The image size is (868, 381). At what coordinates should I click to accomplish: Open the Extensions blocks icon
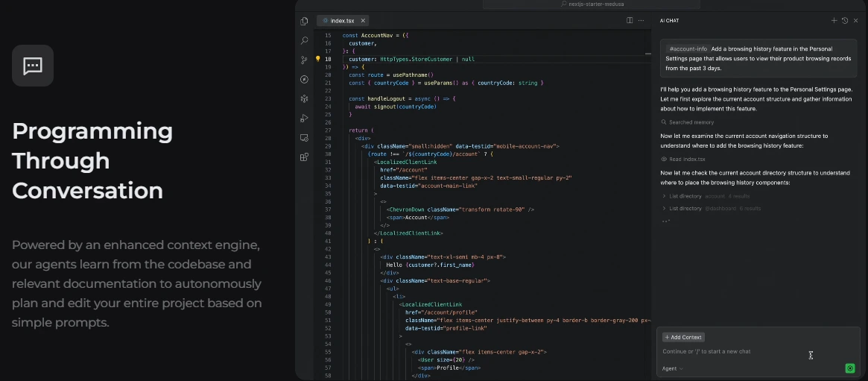click(304, 157)
